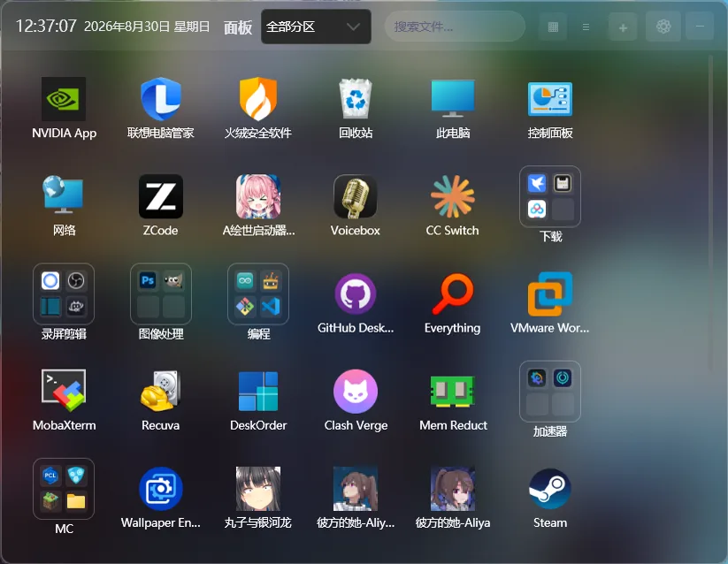Screen dimensions: 728x564
Task: Open the 网络 network icon
Action: tap(64, 196)
